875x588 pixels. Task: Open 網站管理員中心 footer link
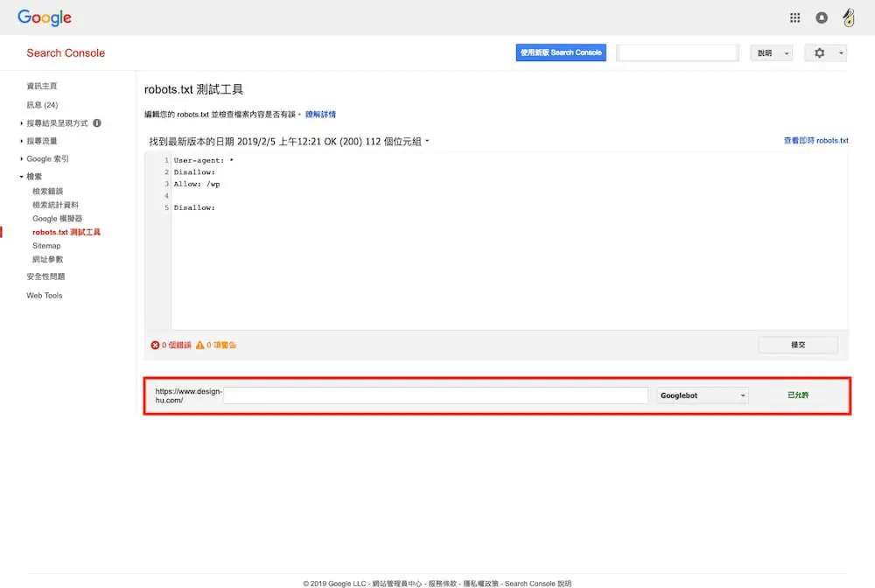tap(396, 584)
